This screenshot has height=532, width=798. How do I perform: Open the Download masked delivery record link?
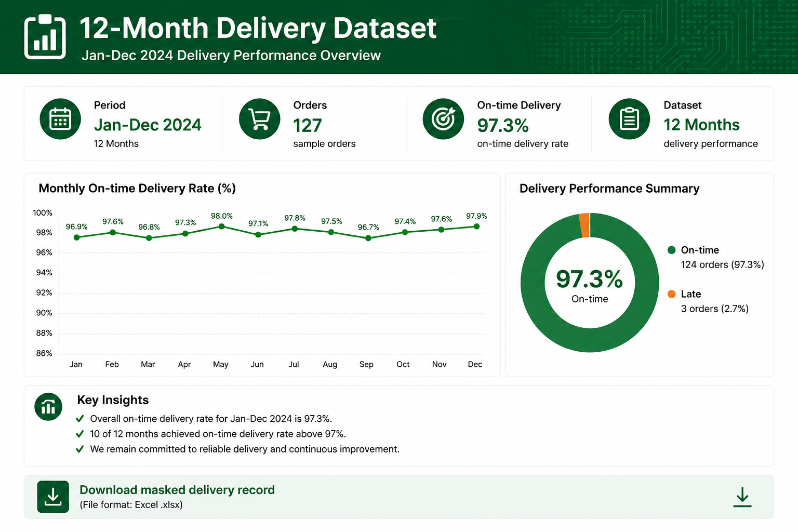[177, 490]
